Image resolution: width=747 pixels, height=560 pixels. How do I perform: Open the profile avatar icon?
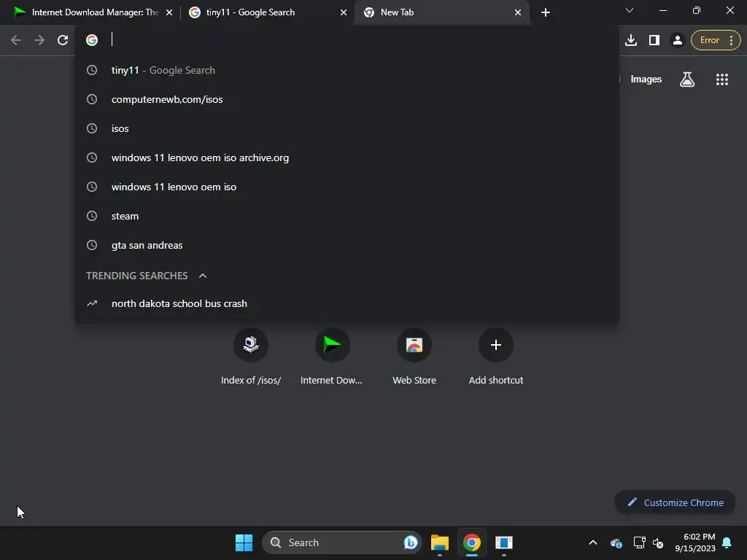click(x=677, y=40)
